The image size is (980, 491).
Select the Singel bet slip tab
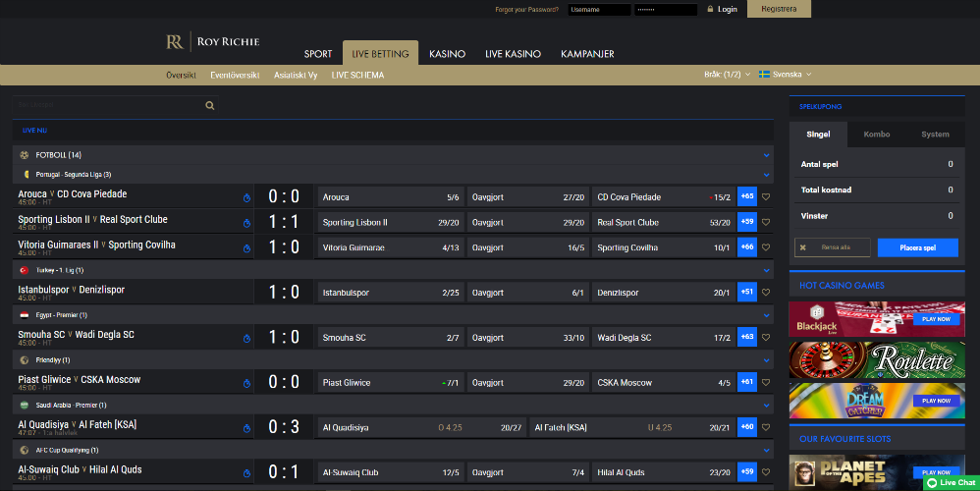818,135
